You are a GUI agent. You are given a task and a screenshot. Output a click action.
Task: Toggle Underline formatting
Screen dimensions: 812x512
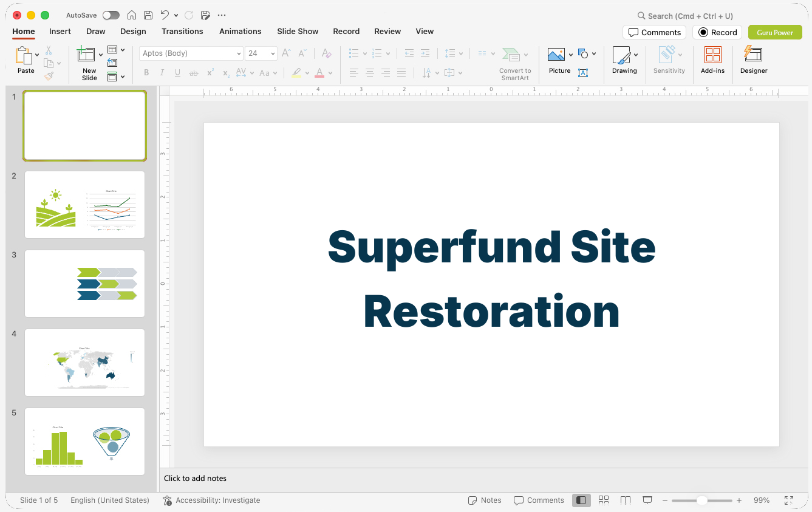(x=178, y=73)
